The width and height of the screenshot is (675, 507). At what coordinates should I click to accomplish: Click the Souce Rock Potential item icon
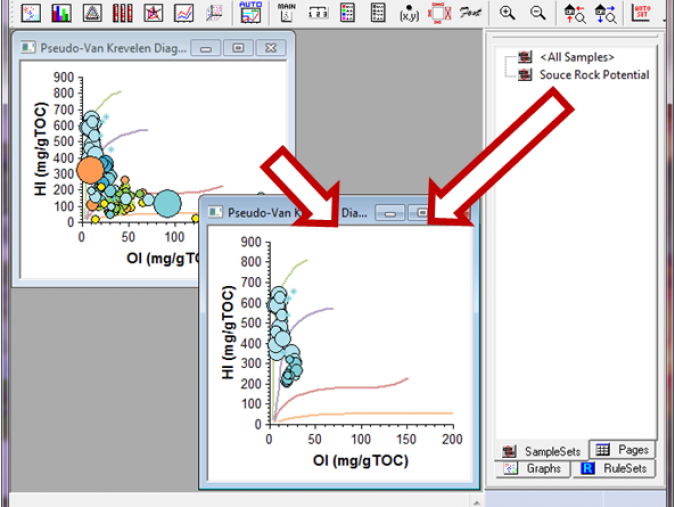point(524,75)
